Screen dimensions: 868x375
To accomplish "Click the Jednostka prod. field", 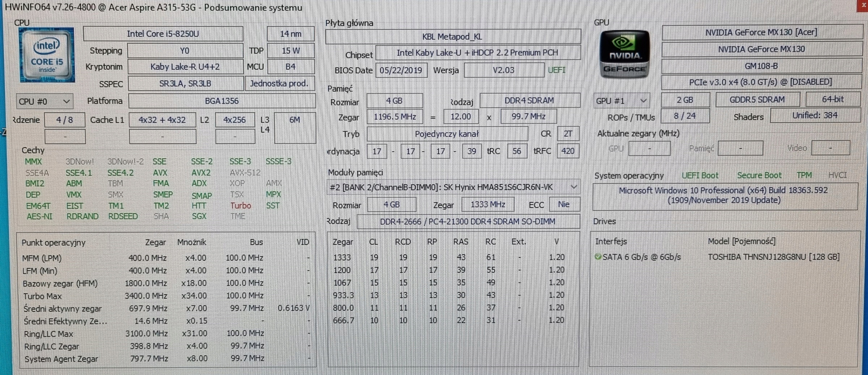I will coord(279,84).
